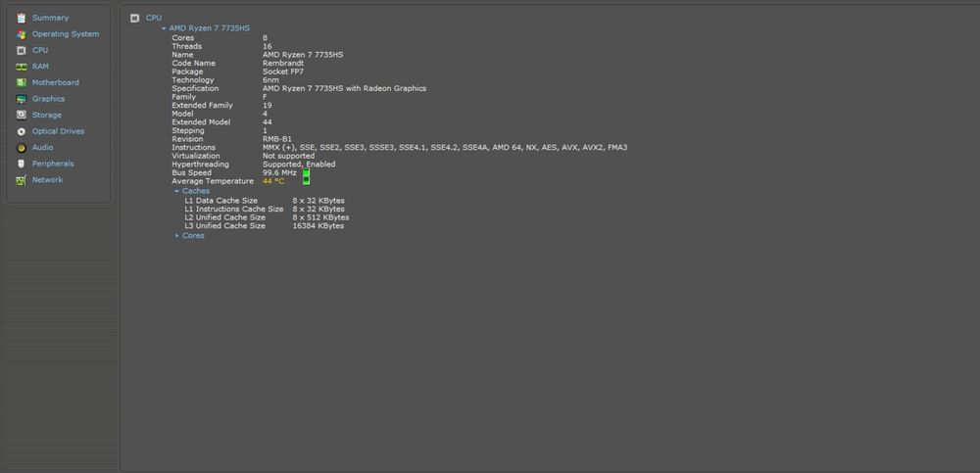Viewport: 980px width, 473px height.
Task: Click the Extended Model value 44
Action: pyautogui.click(x=267, y=121)
